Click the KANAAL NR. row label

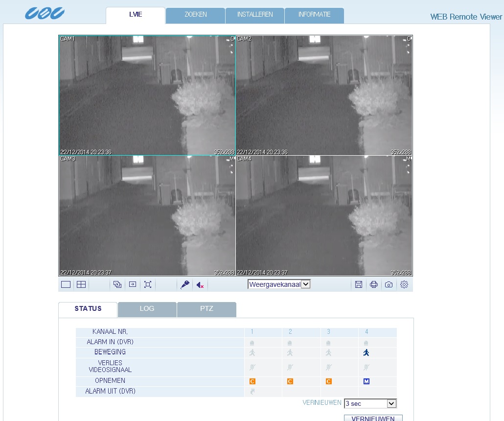[x=110, y=332]
